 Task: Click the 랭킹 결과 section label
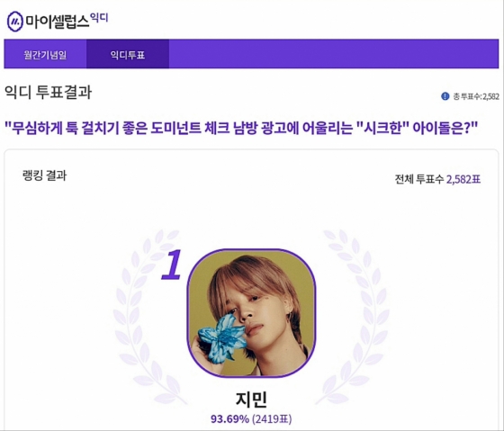(x=45, y=175)
